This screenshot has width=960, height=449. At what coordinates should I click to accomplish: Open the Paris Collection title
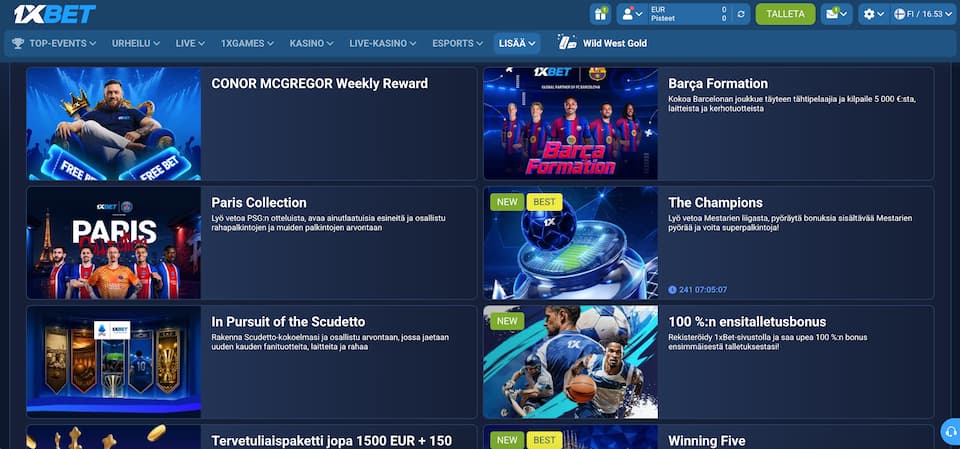[x=259, y=203]
